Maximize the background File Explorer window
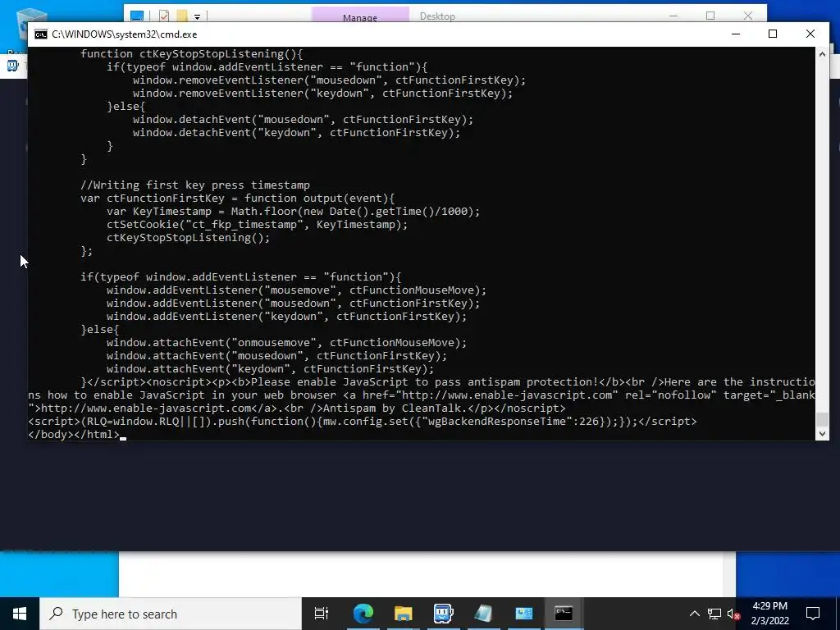 click(x=710, y=16)
